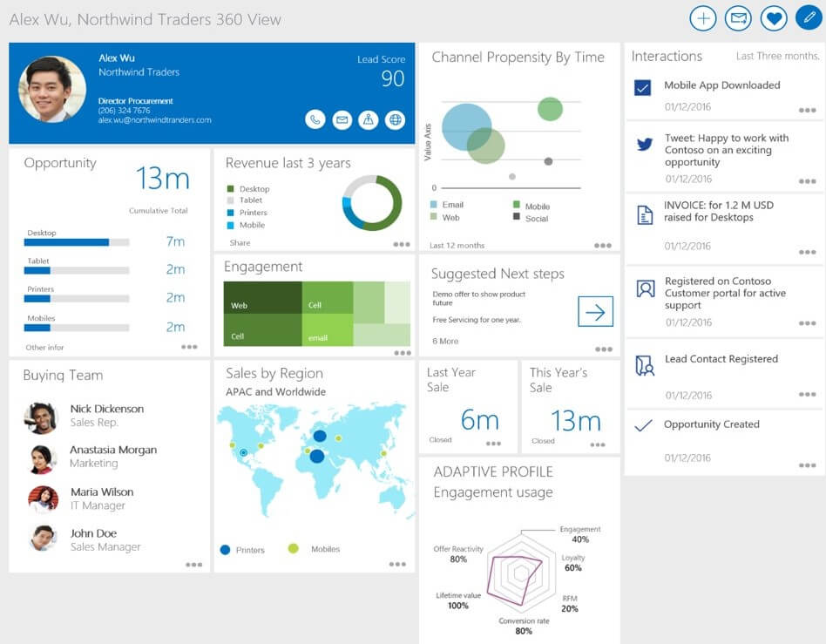This screenshot has width=826, height=644.
Task: Click the Printers blue legend dot under map
Action: (x=225, y=550)
